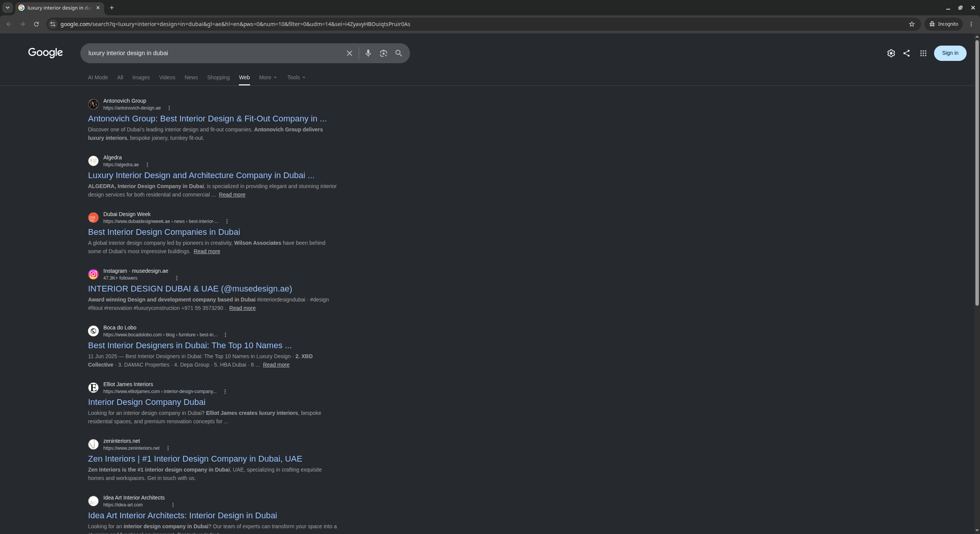
Task: Switch to AI Mode tab
Action: click(x=98, y=77)
